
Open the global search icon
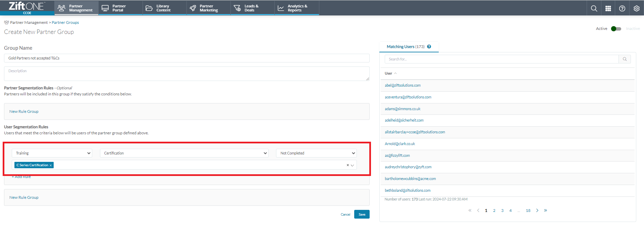point(594,8)
